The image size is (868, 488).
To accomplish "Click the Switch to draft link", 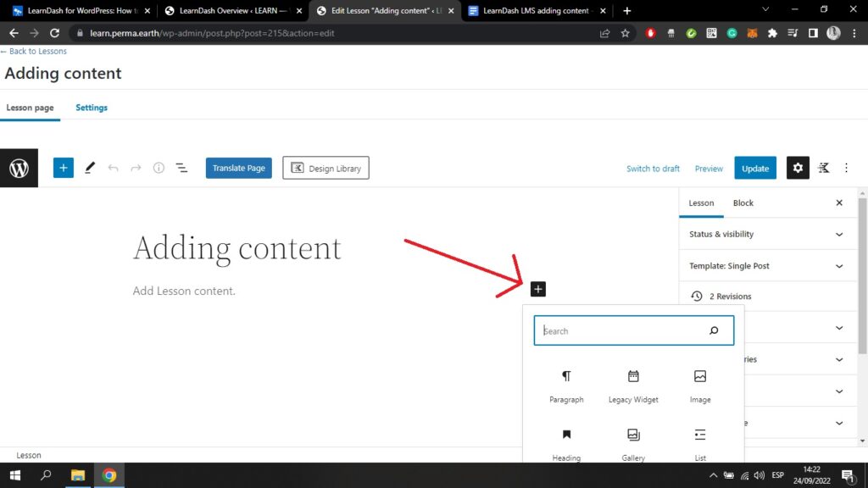I will click(653, 169).
